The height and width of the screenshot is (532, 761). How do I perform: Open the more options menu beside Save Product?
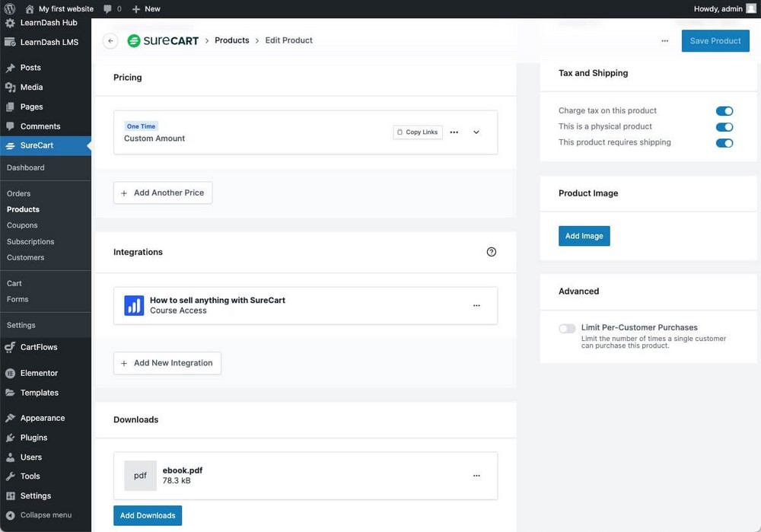(665, 41)
